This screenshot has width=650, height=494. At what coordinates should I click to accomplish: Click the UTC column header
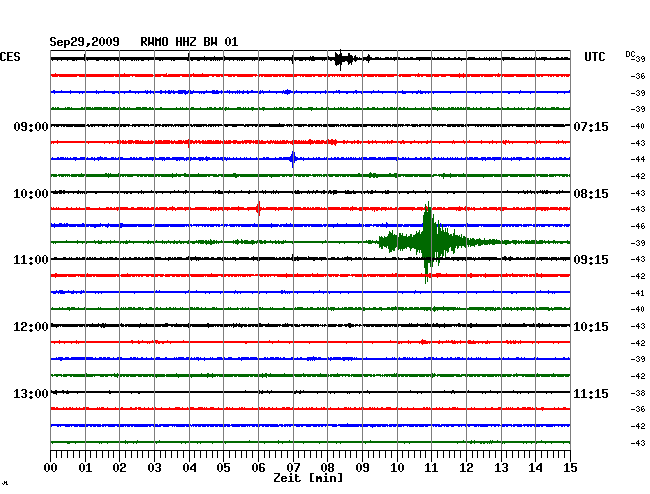[x=595, y=57]
